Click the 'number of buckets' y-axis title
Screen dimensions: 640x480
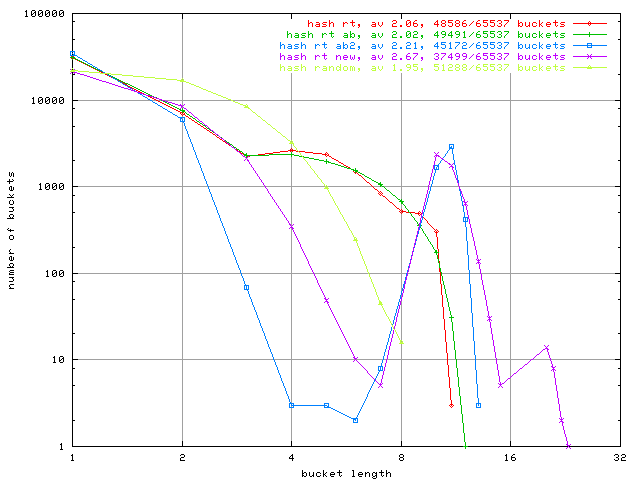[x=11, y=230]
